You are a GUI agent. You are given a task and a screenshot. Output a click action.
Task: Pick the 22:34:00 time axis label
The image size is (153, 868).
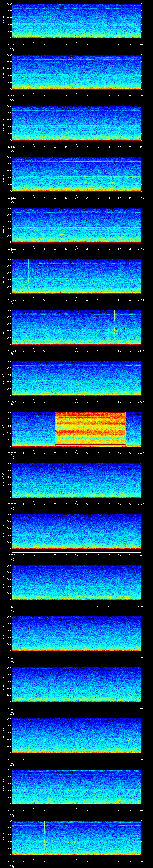(x=12, y=300)
